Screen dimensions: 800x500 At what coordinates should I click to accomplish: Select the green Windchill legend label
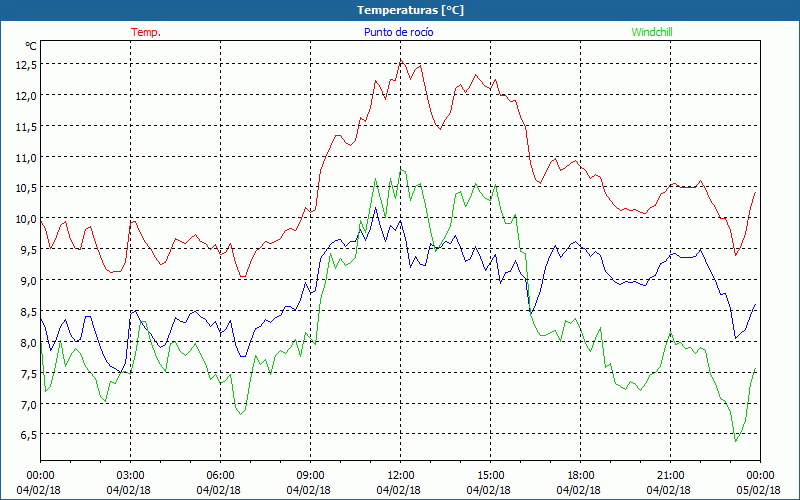click(x=652, y=32)
